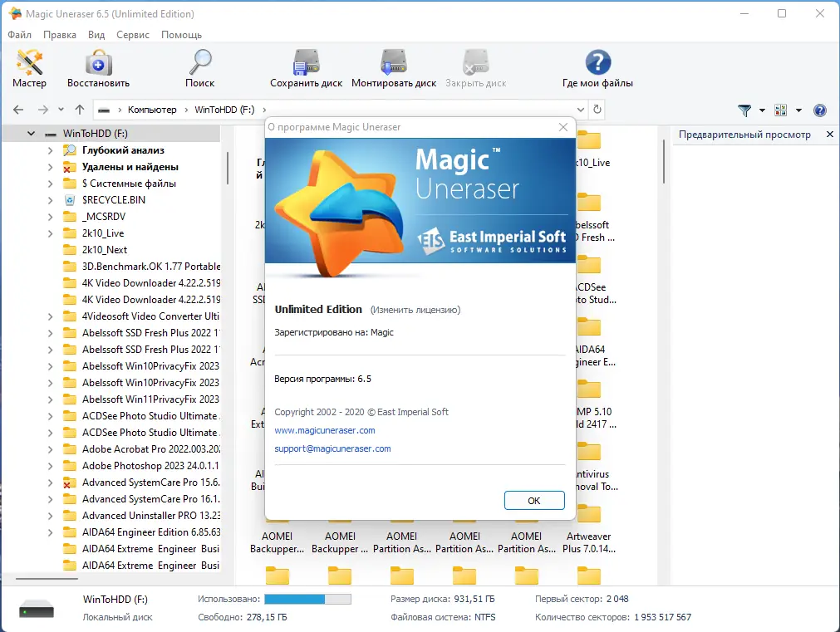Open the view mode dropdown arrow

point(798,110)
